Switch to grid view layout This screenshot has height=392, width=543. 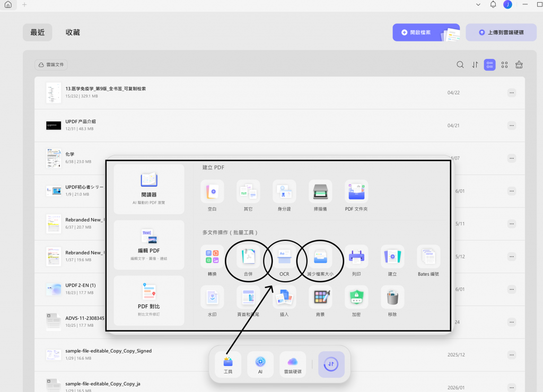point(504,65)
